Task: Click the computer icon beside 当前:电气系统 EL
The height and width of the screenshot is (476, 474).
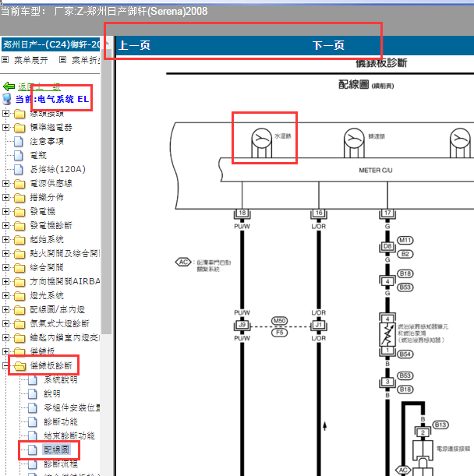Action: 7,99
